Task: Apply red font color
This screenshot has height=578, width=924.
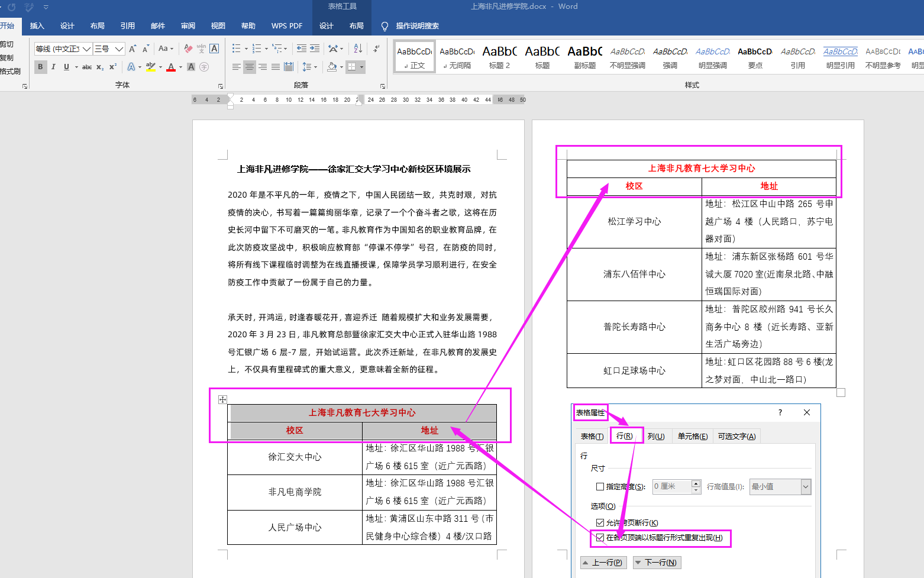Action: (171, 67)
